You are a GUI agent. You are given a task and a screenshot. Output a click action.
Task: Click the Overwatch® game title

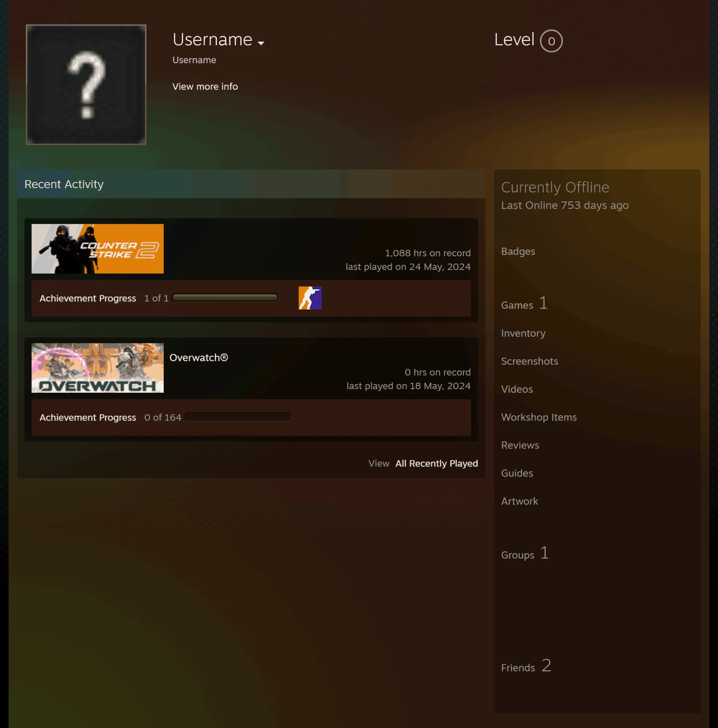coord(198,357)
